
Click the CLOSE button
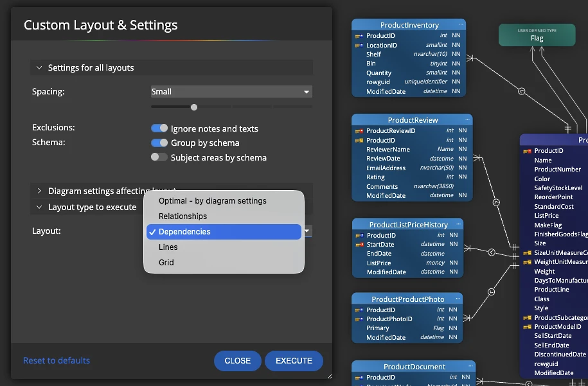coord(237,360)
